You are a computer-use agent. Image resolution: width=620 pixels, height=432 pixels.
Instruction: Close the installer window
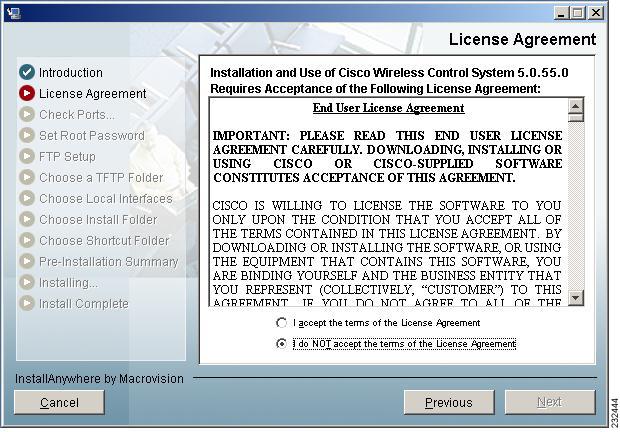[595, 13]
